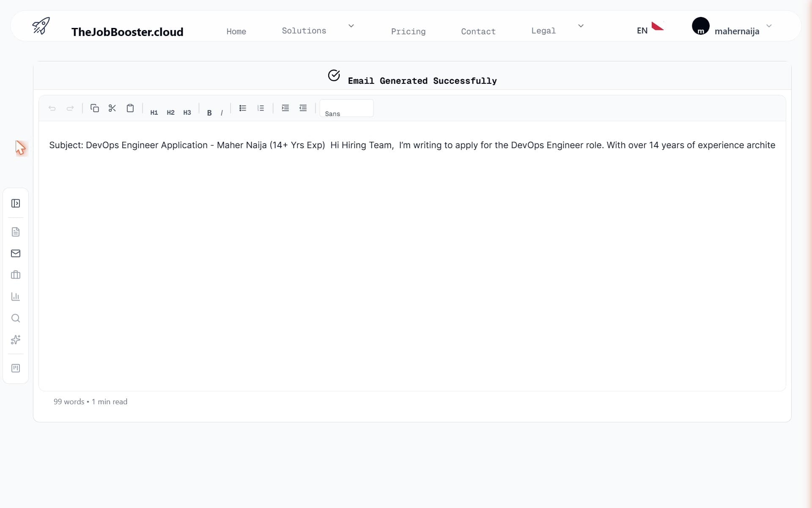Open the mahernaija account menu

pos(737,31)
